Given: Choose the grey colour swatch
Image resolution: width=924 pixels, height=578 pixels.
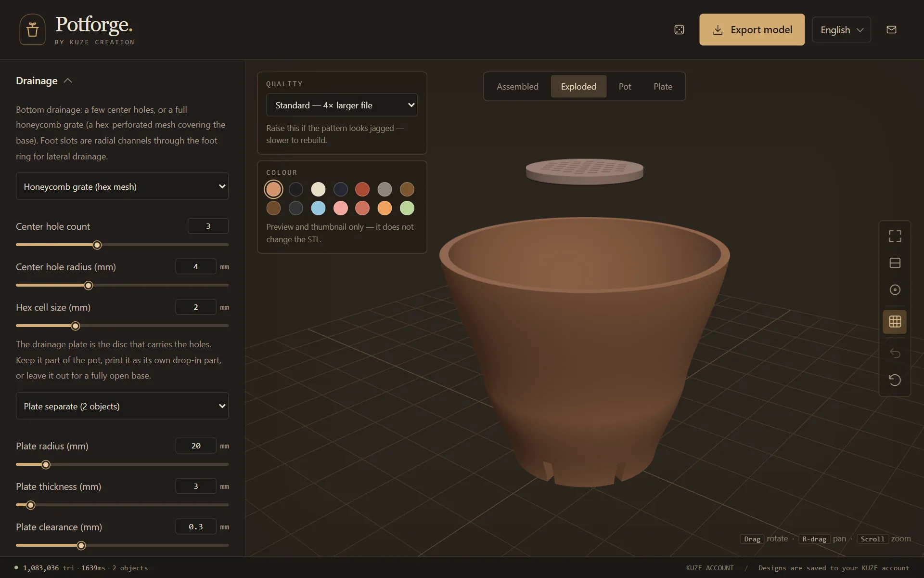Looking at the screenshot, I should coord(385,189).
